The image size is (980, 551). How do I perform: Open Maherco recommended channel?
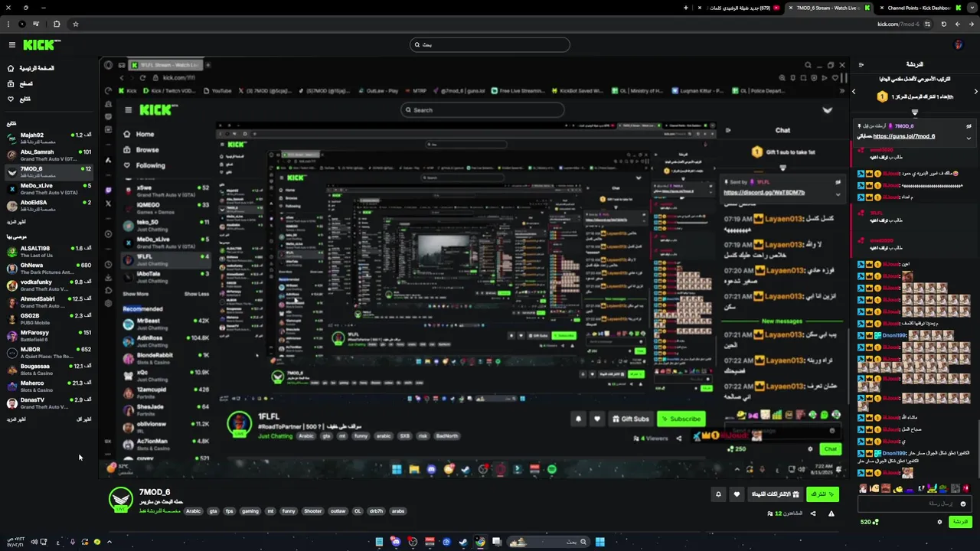49,386
